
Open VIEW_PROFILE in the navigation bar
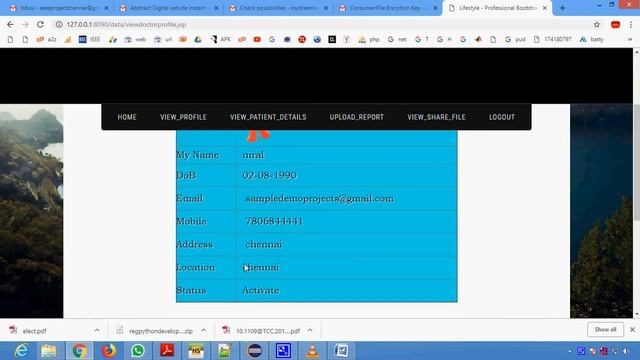pos(183,117)
